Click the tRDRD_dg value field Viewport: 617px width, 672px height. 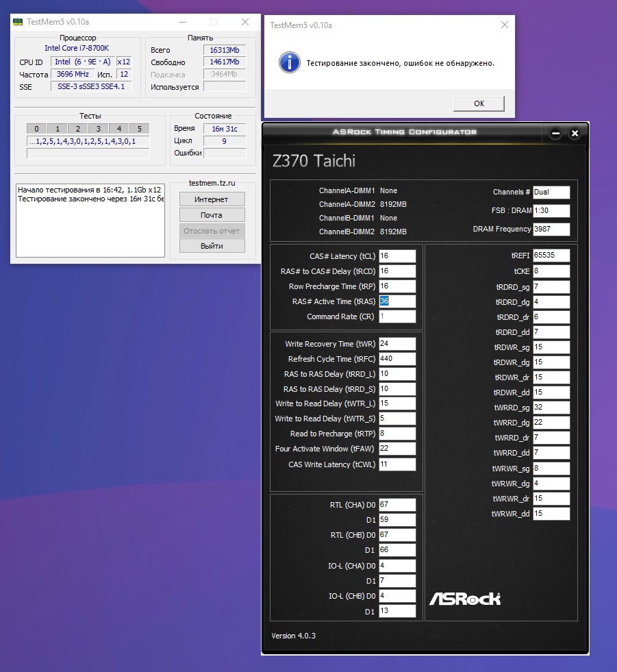click(551, 301)
